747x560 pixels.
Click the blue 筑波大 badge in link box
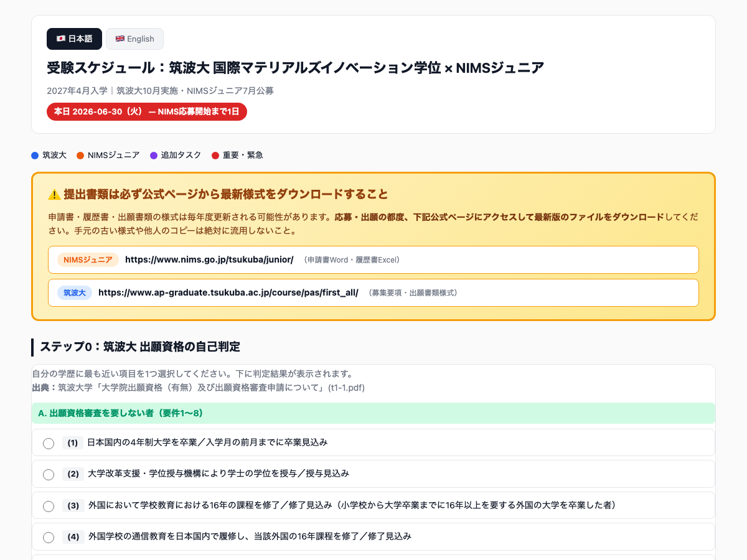point(75,292)
